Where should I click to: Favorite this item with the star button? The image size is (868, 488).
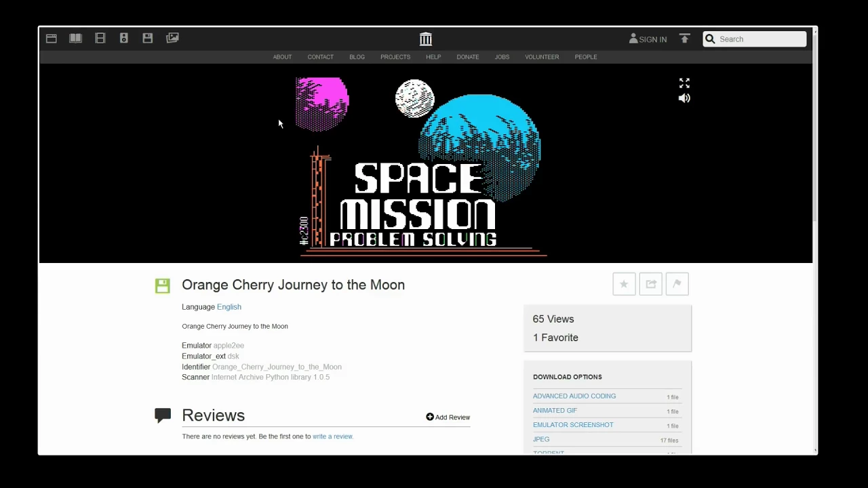[624, 284]
